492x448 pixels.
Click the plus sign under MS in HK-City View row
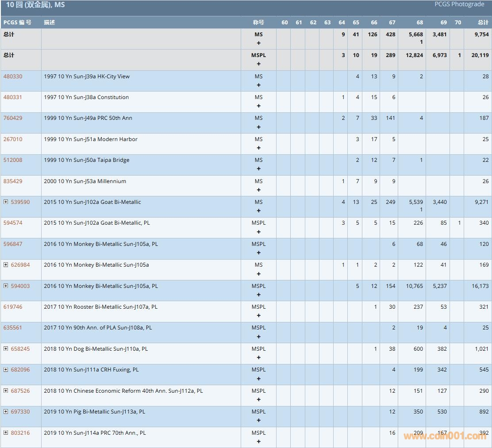tap(258, 85)
